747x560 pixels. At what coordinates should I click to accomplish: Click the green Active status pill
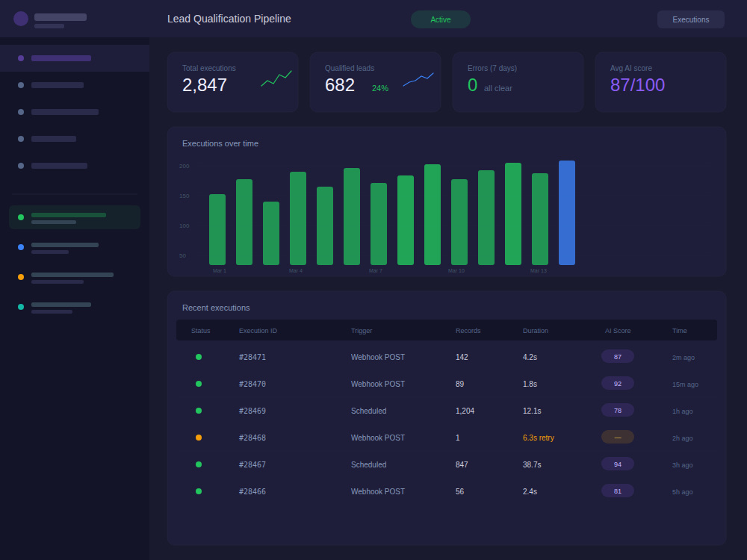[x=440, y=19]
